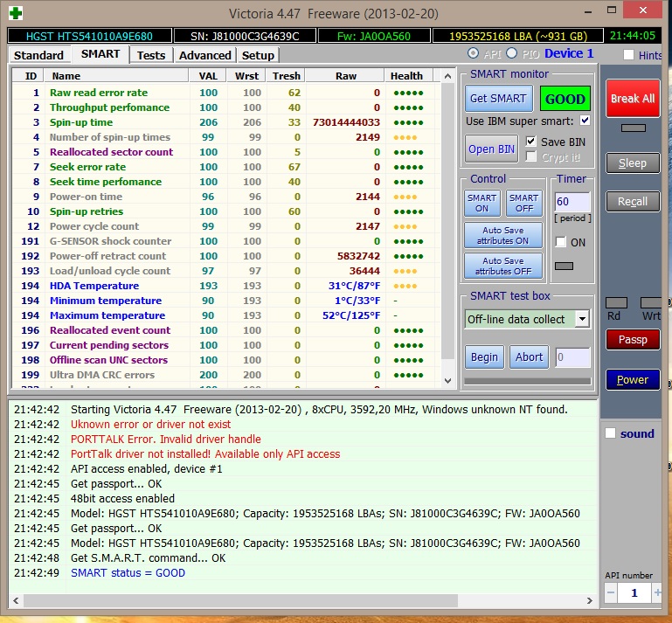Click the green GOOD status indicator
The image size is (672, 623).
pyautogui.click(x=565, y=99)
